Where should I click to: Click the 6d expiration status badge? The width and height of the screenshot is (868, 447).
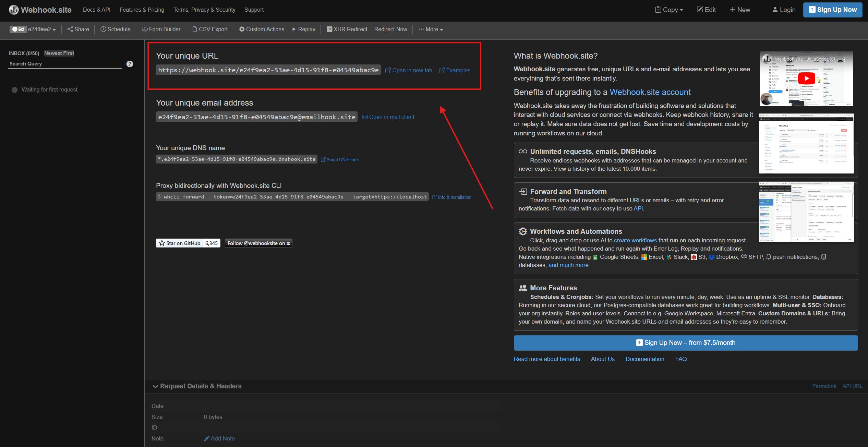point(18,29)
